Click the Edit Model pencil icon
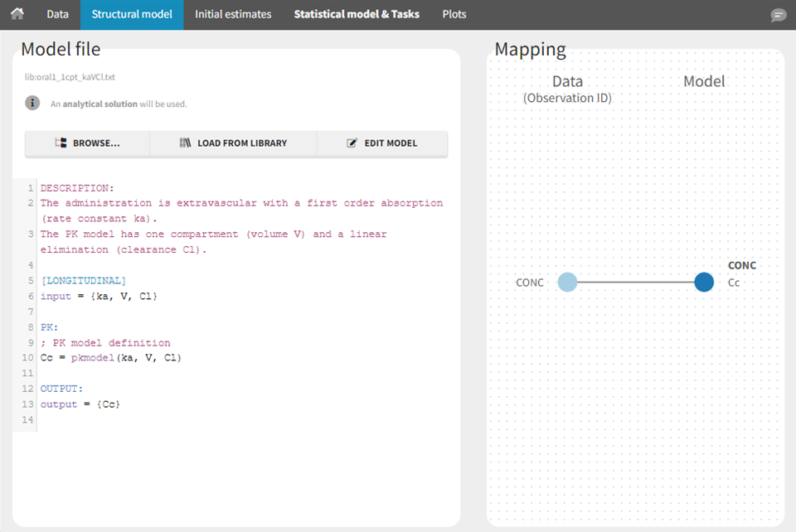 [x=352, y=143]
